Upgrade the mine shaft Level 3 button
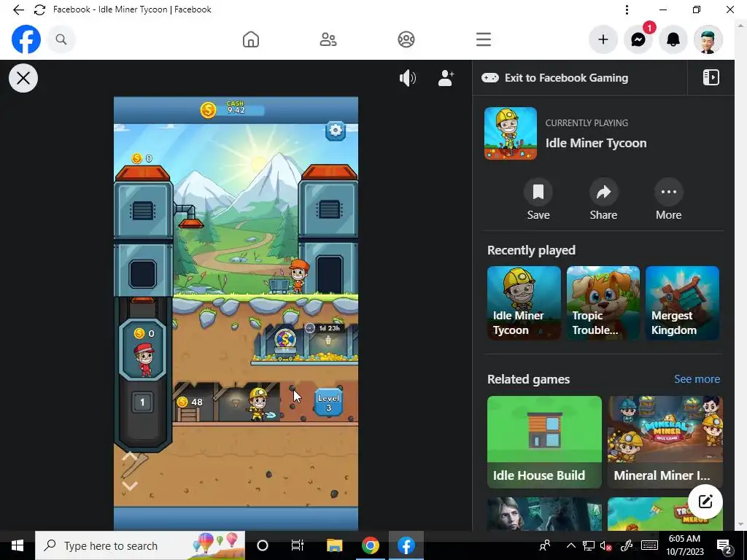747x560 pixels. 329,402
